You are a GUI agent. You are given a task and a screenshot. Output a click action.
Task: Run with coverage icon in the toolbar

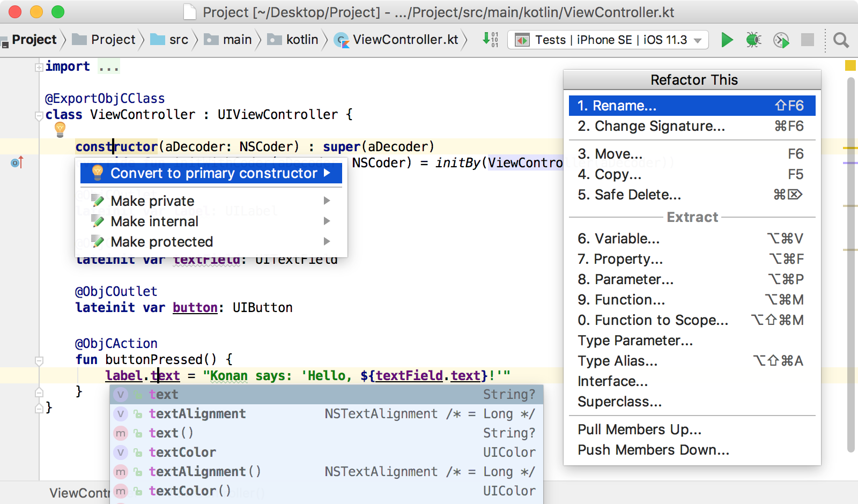(781, 40)
